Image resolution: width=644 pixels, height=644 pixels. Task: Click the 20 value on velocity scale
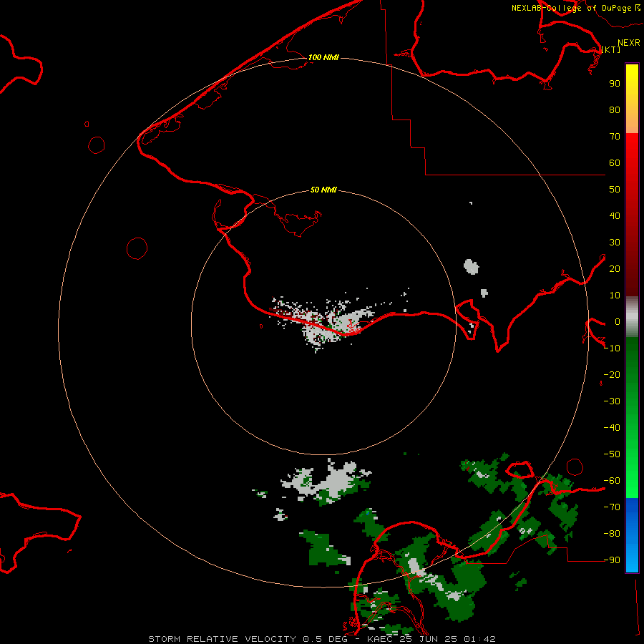pyautogui.click(x=615, y=269)
